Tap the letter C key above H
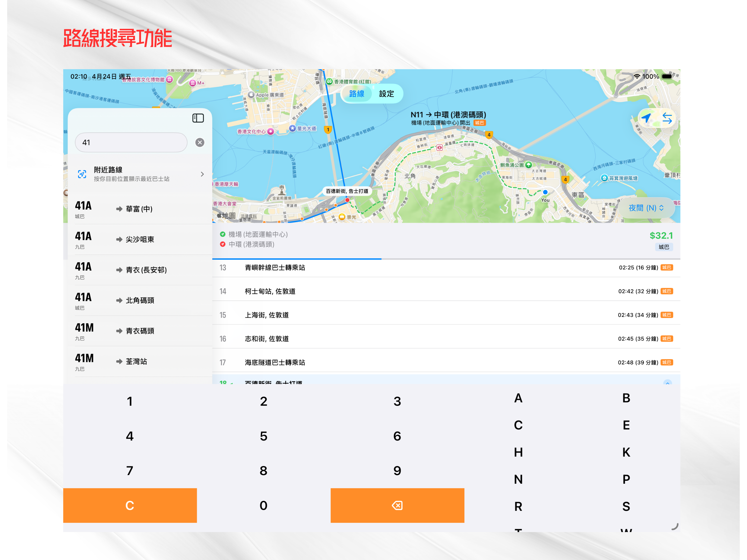Image resolution: width=747 pixels, height=560 pixels. [518, 425]
